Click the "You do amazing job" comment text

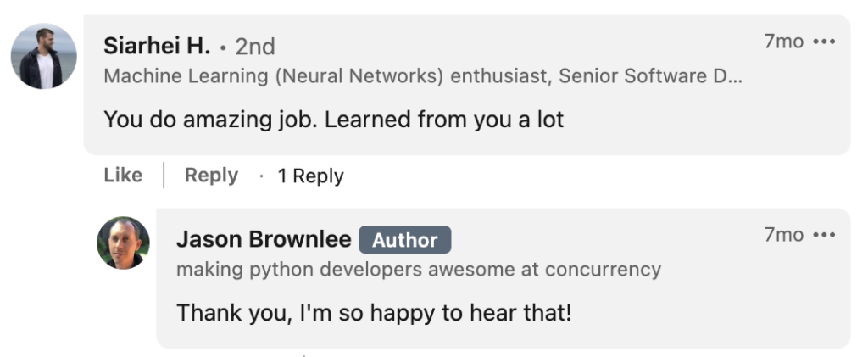point(333,120)
